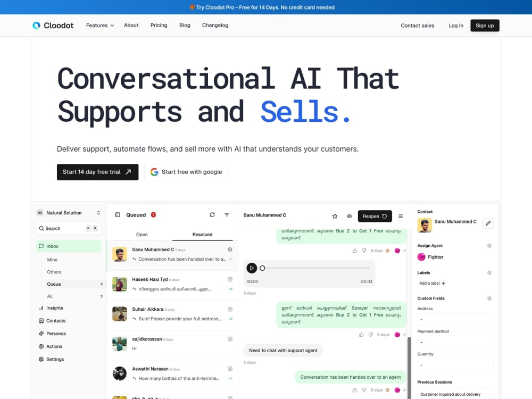Select the Fighter assigned agent

coord(430,257)
